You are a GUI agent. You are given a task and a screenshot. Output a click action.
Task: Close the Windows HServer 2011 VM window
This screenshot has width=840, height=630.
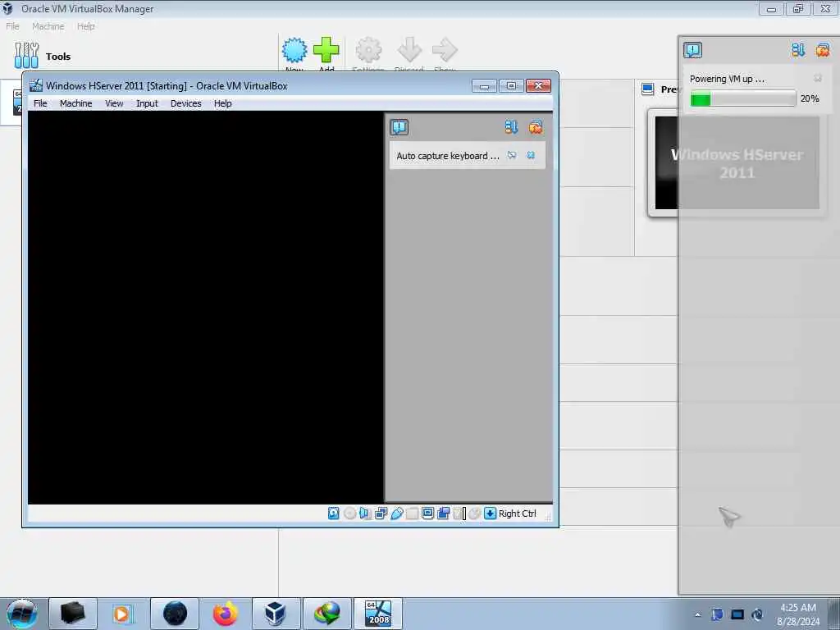538,86
